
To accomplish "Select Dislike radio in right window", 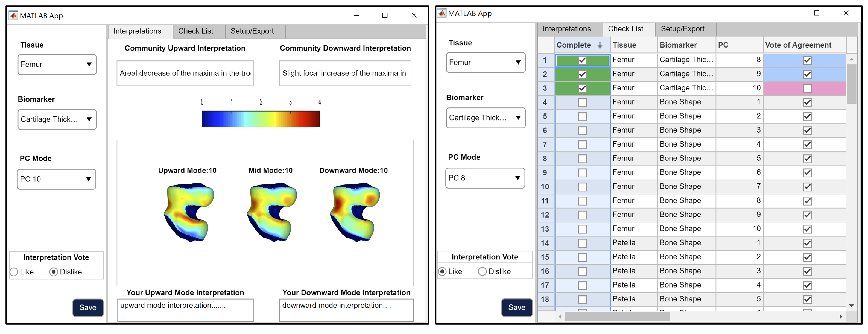I will click(482, 271).
